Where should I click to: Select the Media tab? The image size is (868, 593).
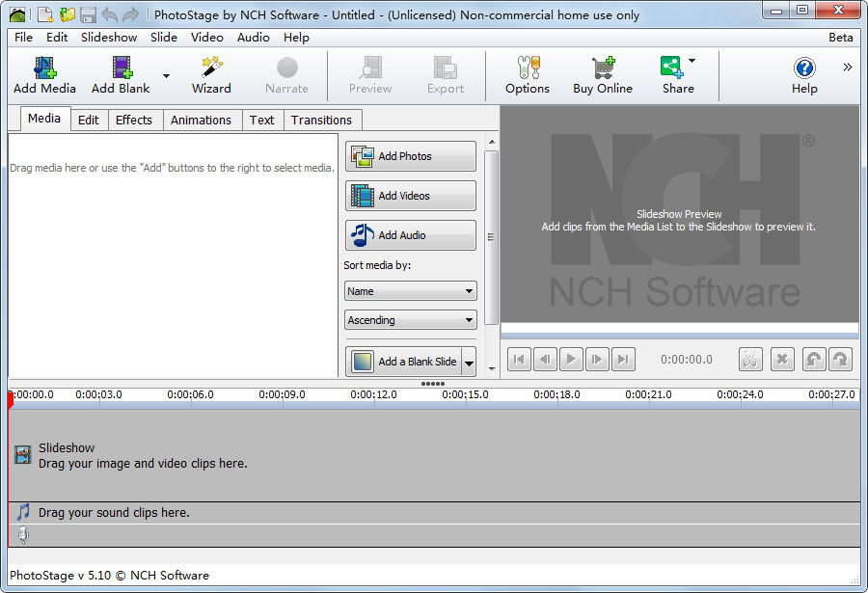pyautogui.click(x=44, y=119)
